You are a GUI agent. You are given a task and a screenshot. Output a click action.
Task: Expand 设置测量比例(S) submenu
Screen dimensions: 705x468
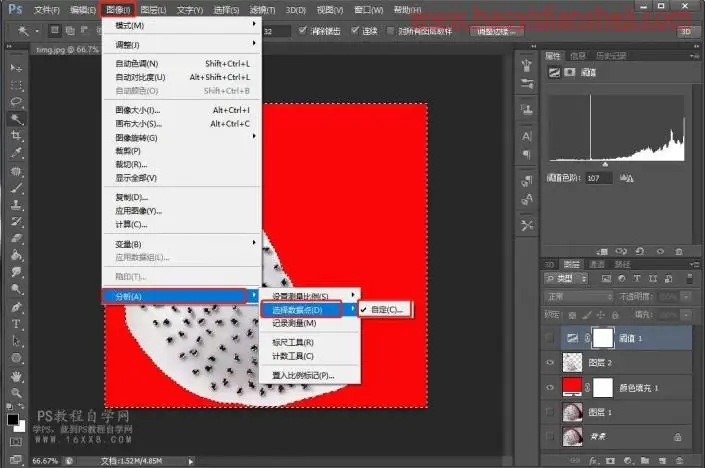(310, 296)
